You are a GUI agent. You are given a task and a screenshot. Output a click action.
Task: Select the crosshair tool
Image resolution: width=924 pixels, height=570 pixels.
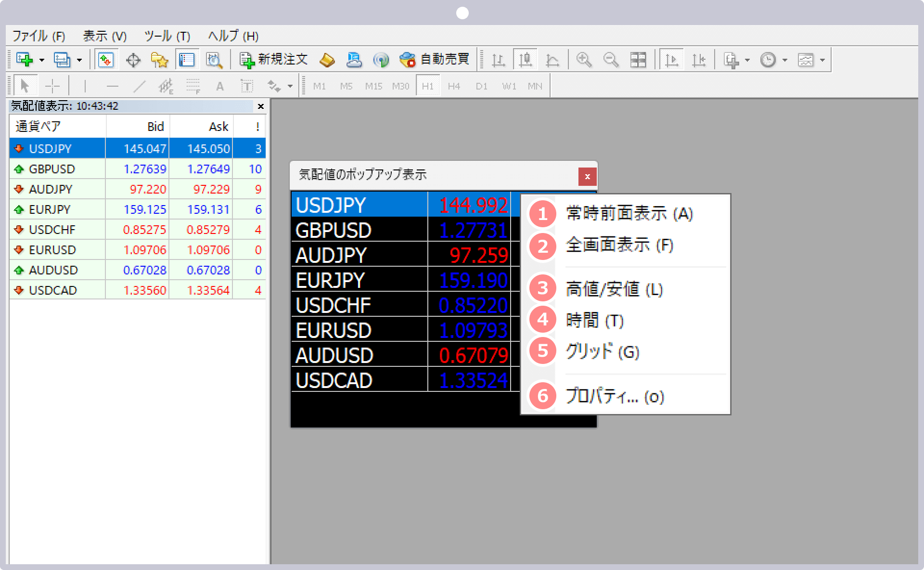52,86
